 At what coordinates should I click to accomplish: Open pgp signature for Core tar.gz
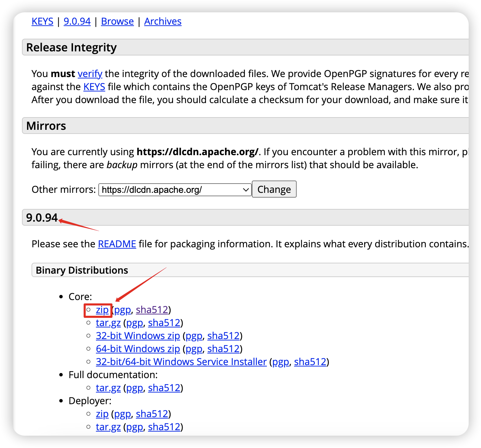135,323
